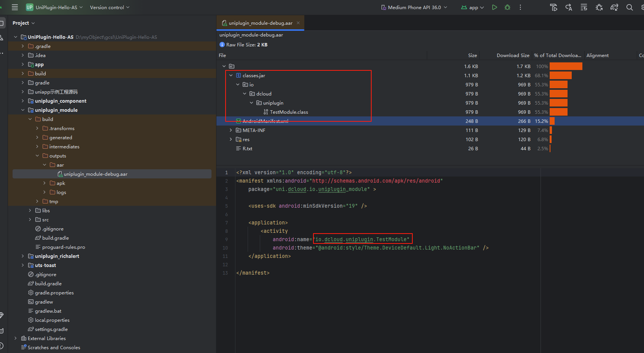Screen dimensions: 644x353
Task: Open the Version control dropdown
Action: (x=110, y=7)
